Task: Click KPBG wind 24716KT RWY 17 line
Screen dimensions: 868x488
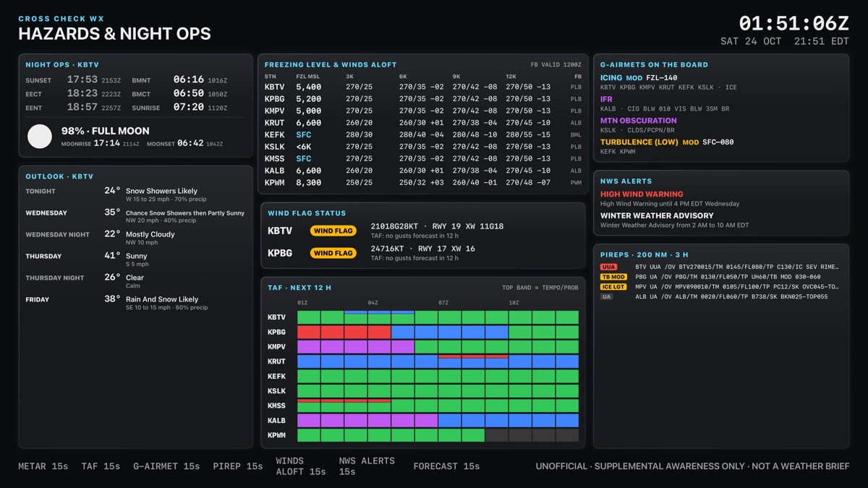Action: (x=422, y=249)
